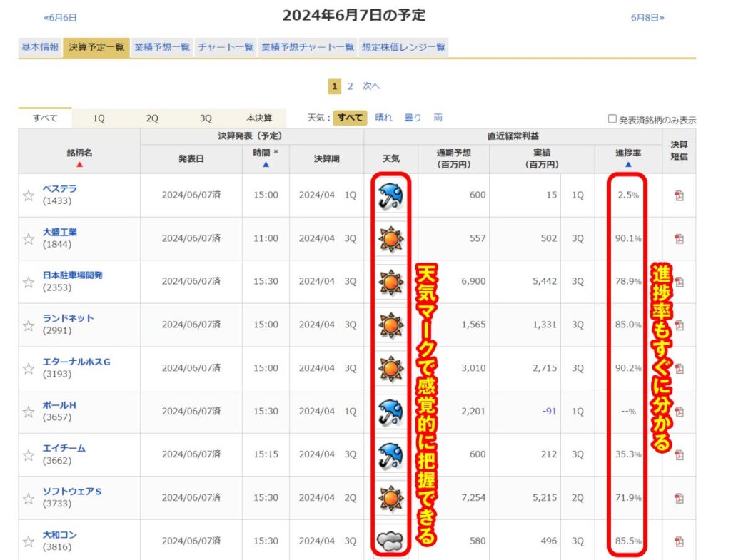Star the ベステラ (1433) row
The width and height of the screenshot is (731, 560).
pos(29,195)
